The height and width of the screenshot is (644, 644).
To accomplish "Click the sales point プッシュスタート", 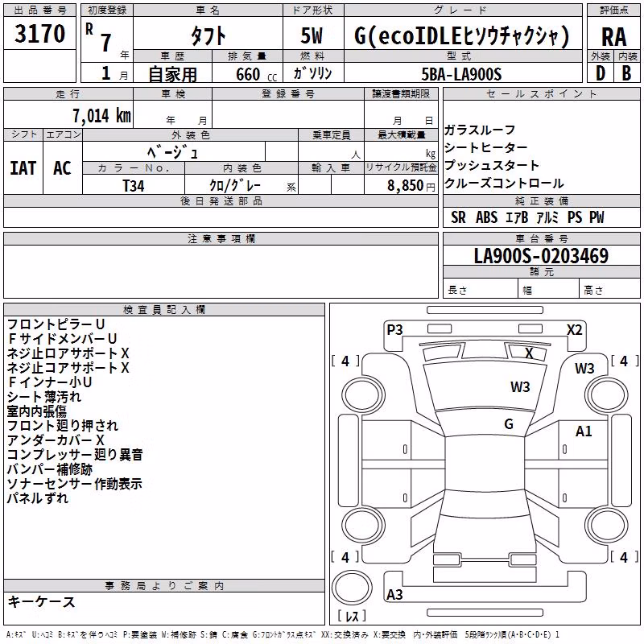I will 492,166.
